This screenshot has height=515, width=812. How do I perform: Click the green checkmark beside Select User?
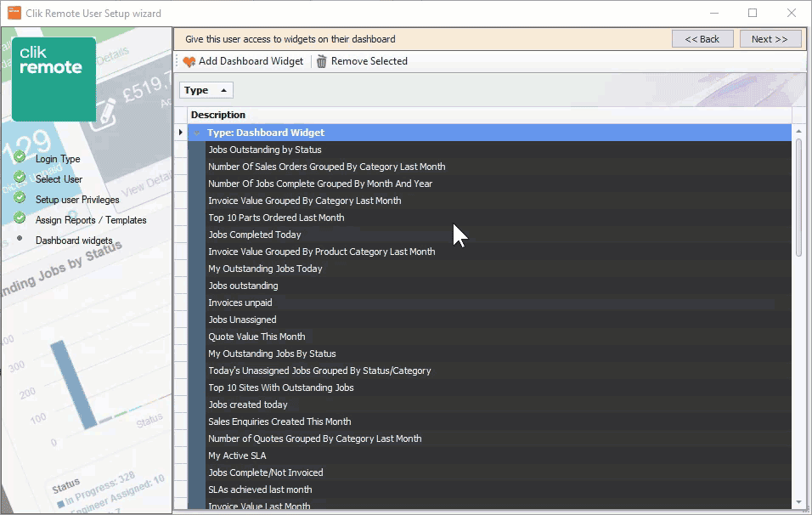[x=19, y=178]
